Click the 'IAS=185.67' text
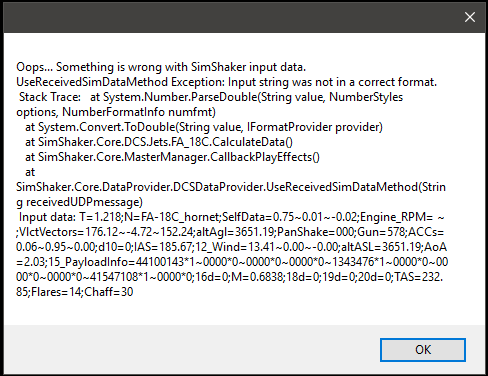The width and height of the screenshot is (488, 376). [x=162, y=247]
